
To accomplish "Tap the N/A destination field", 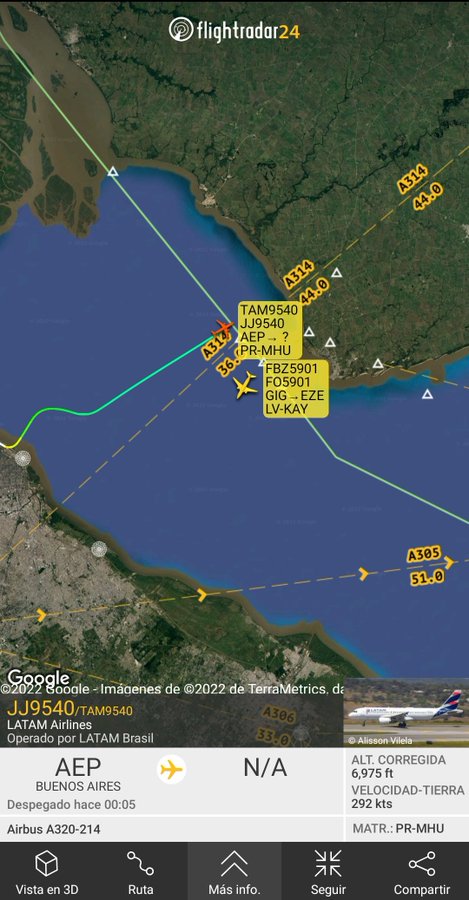I will pos(265,768).
